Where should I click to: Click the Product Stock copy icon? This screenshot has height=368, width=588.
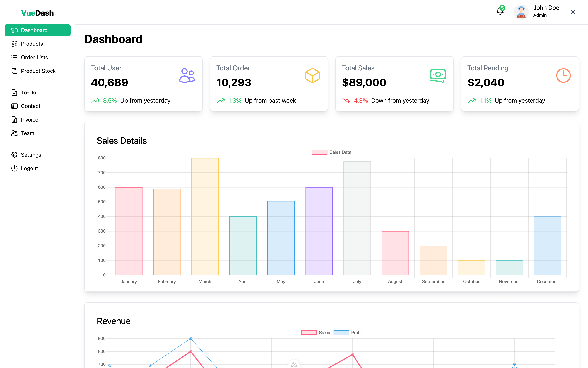[x=14, y=71]
